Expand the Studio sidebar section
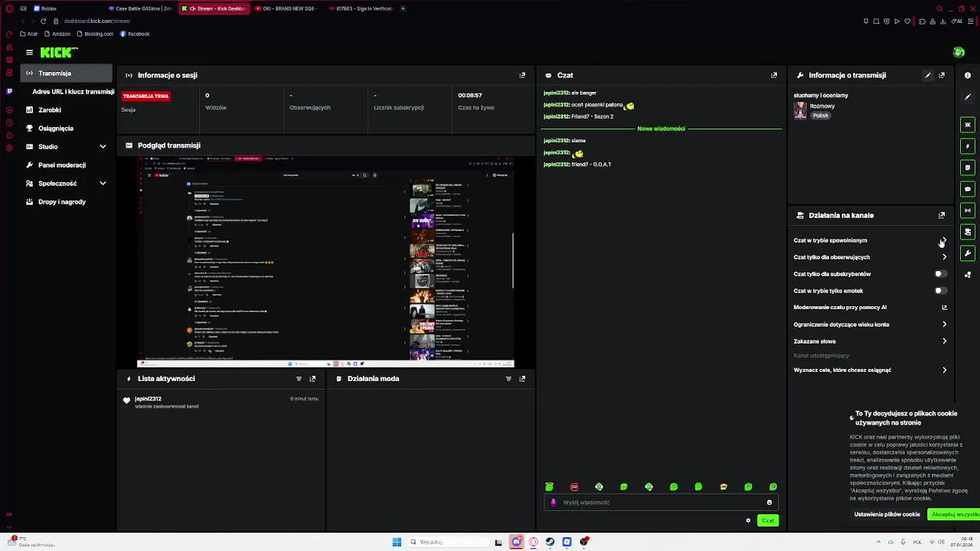 point(103,147)
